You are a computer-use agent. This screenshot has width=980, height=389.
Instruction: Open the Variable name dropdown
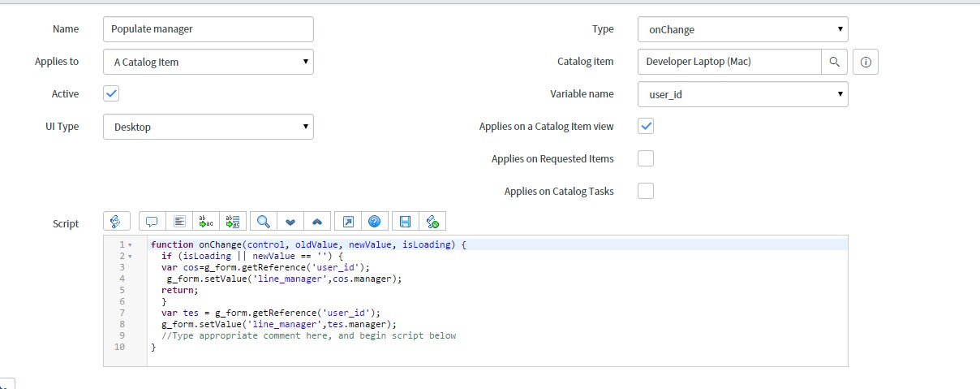743,94
